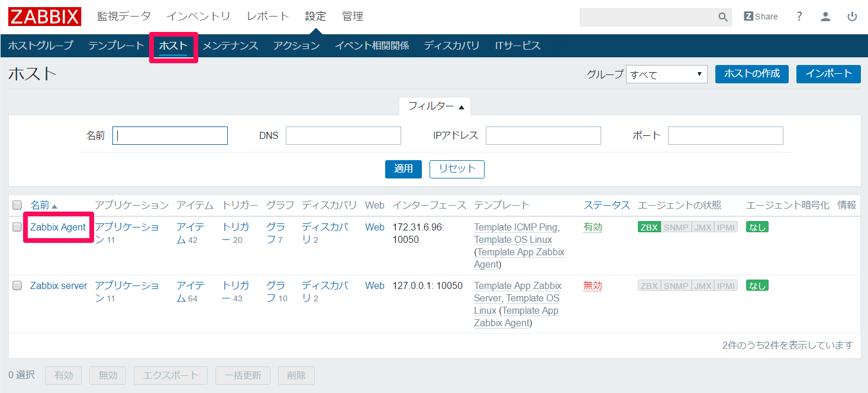The image size is (868, 393).
Task: Click the power logout icon
Action: 852,17
